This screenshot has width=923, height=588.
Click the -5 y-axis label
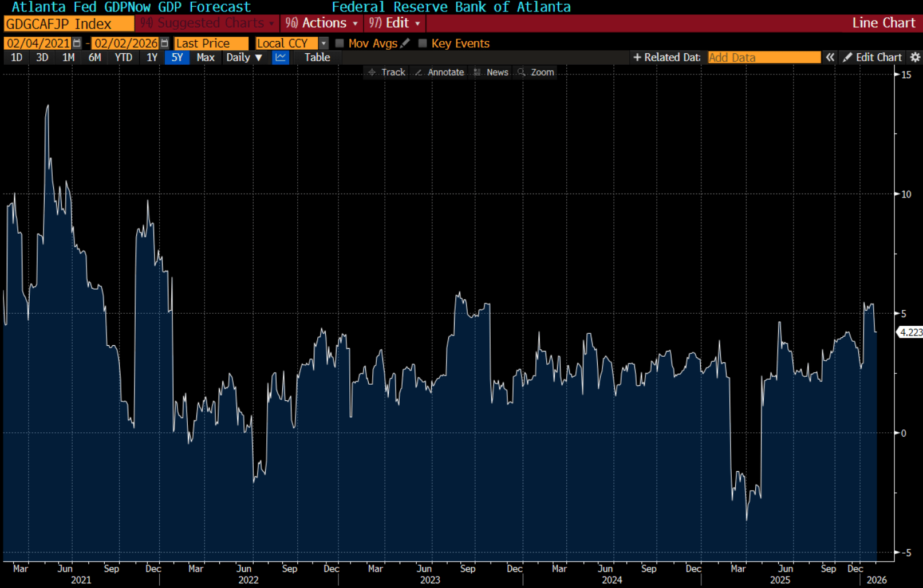pyautogui.click(x=906, y=553)
